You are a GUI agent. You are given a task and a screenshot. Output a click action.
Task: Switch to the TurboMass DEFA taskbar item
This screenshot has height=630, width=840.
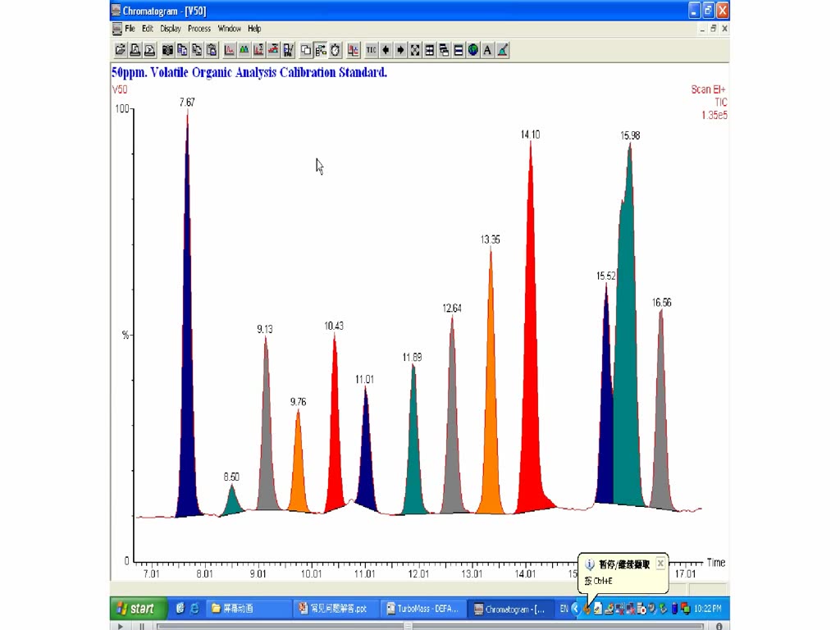pos(423,608)
